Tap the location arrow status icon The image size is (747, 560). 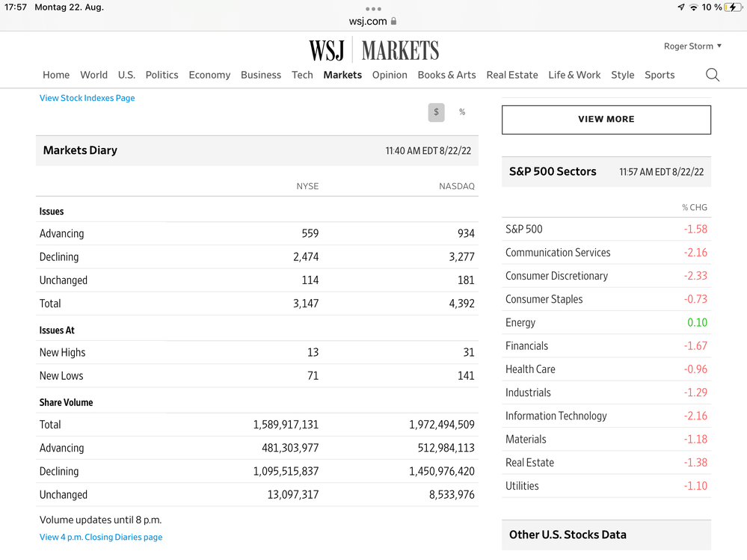point(681,7)
